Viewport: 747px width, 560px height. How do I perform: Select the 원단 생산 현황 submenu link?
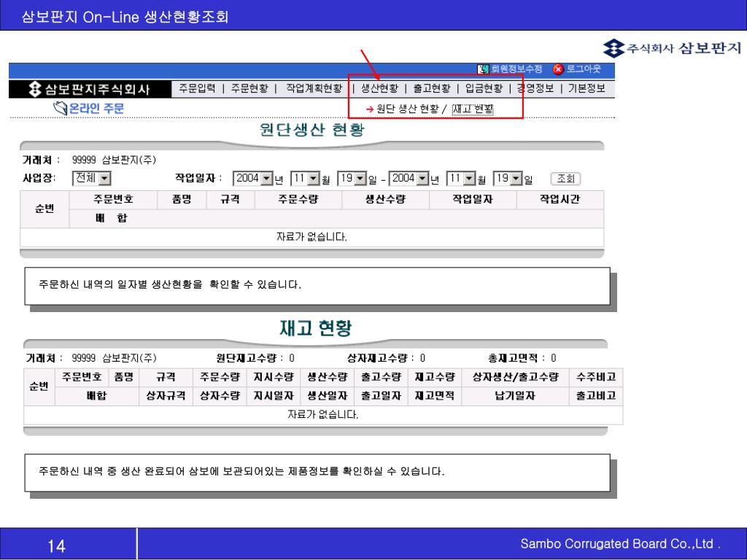pyautogui.click(x=407, y=109)
